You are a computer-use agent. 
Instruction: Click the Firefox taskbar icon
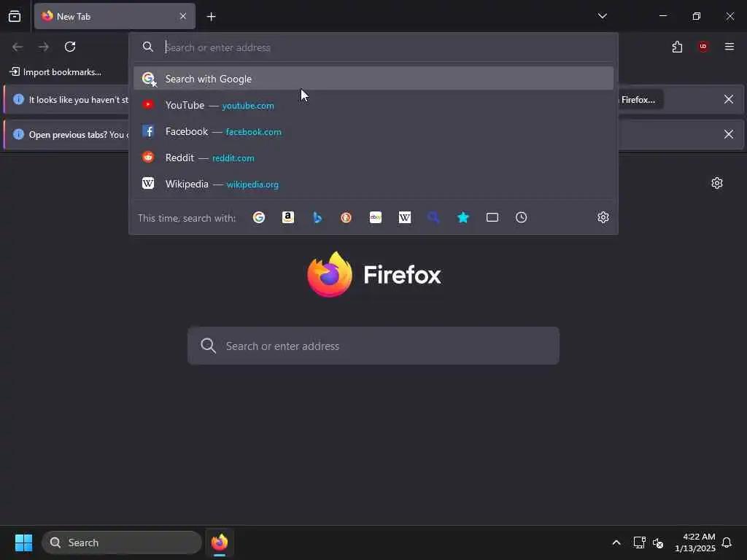[x=219, y=542]
